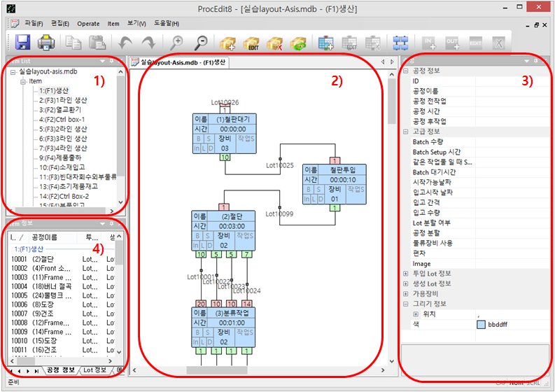Select the 10006 (8)도장 process row
The image size is (555, 392).
click(42, 304)
